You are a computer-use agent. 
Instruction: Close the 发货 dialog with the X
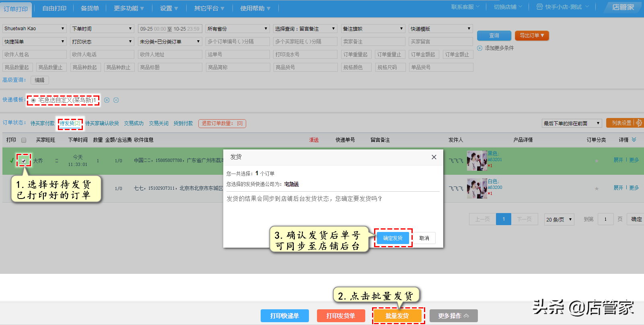(x=434, y=157)
